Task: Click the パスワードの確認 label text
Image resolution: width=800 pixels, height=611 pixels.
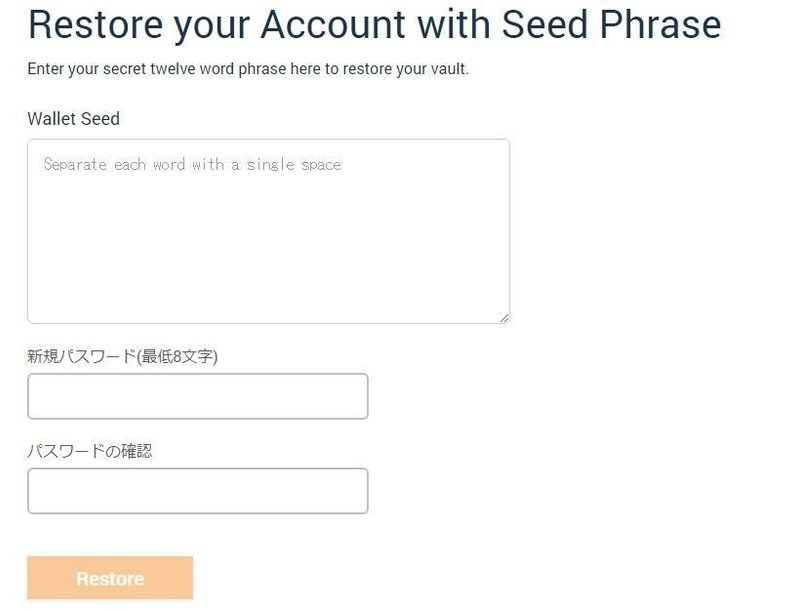Action: (x=89, y=451)
